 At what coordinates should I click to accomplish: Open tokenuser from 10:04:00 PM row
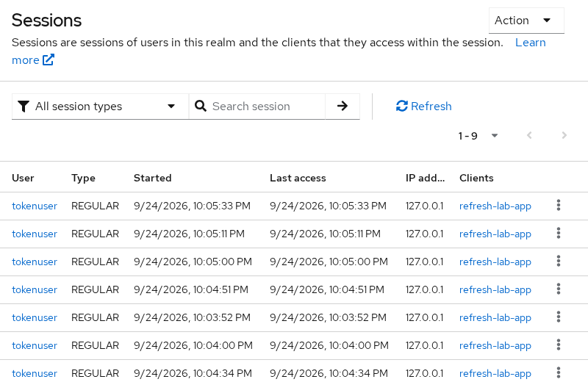point(35,345)
